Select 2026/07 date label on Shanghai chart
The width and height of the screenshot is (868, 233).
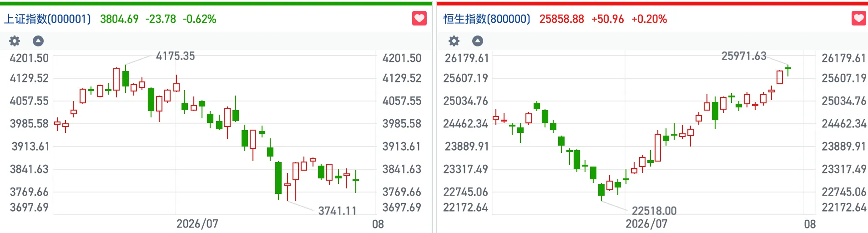tap(197, 224)
